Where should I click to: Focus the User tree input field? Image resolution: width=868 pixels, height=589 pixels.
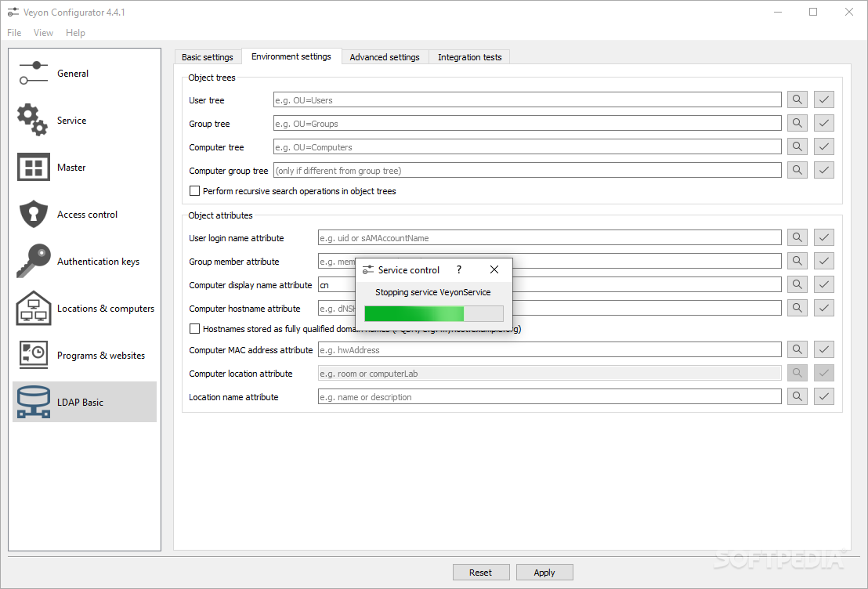tap(527, 100)
